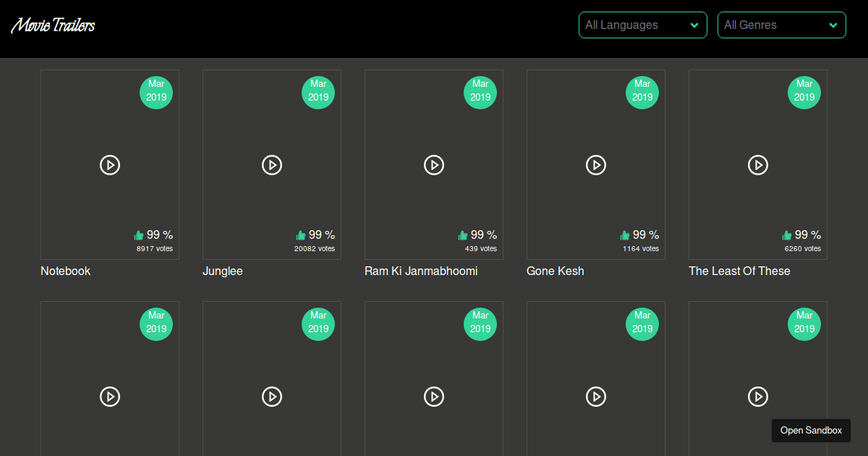Click the Open Sandbox button
This screenshot has height=456, width=868.
coord(811,430)
